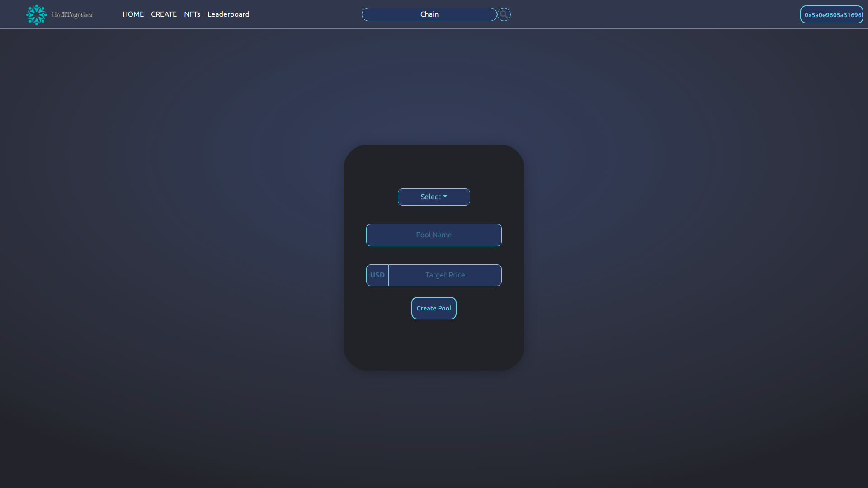Click navbar space between Leaderboard and Chain
Image resolution: width=868 pixels, height=488 pixels.
point(305,14)
